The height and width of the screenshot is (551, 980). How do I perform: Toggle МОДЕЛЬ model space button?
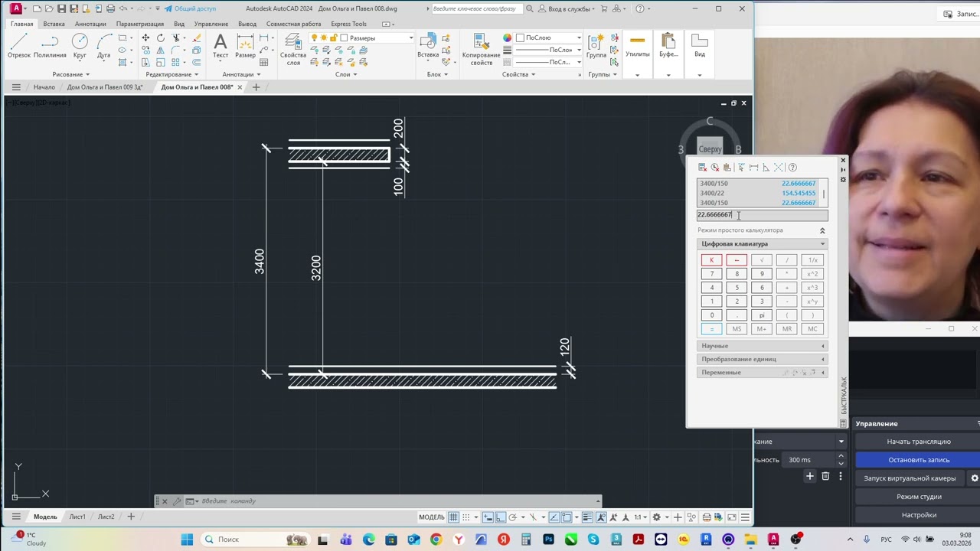click(432, 517)
